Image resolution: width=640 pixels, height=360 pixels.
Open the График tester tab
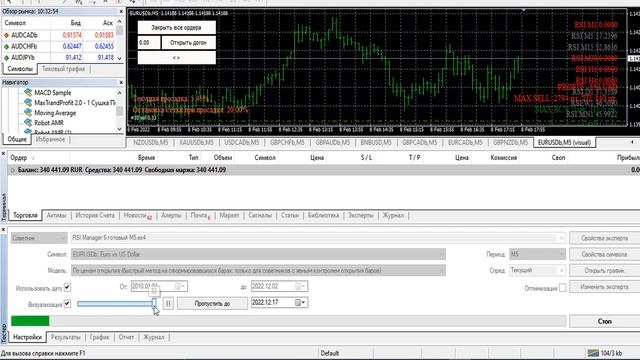pyautogui.click(x=100, y=338)
